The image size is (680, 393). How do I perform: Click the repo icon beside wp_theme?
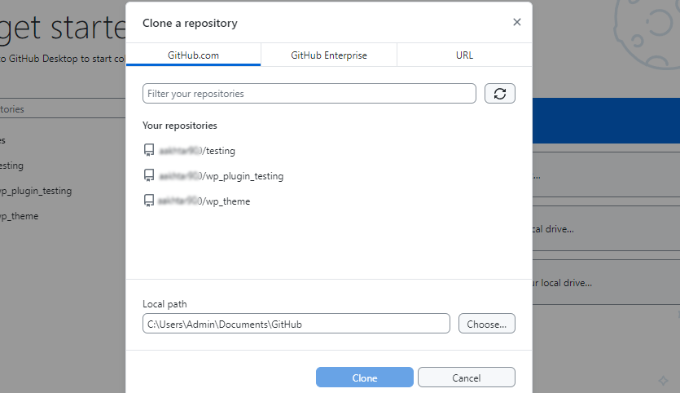coord(149,200)
